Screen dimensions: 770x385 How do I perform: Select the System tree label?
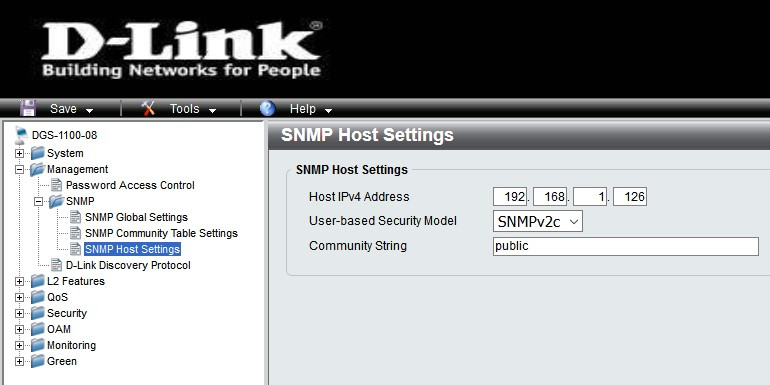(x=65, y=153)
